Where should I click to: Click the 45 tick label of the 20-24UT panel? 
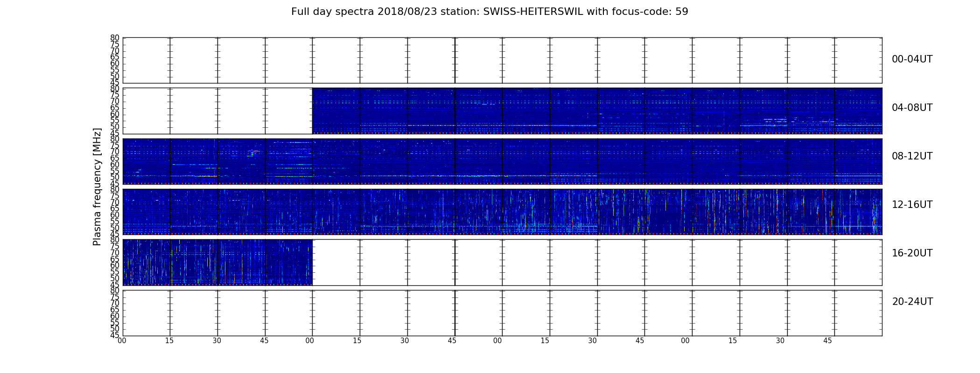click(115, 335)
